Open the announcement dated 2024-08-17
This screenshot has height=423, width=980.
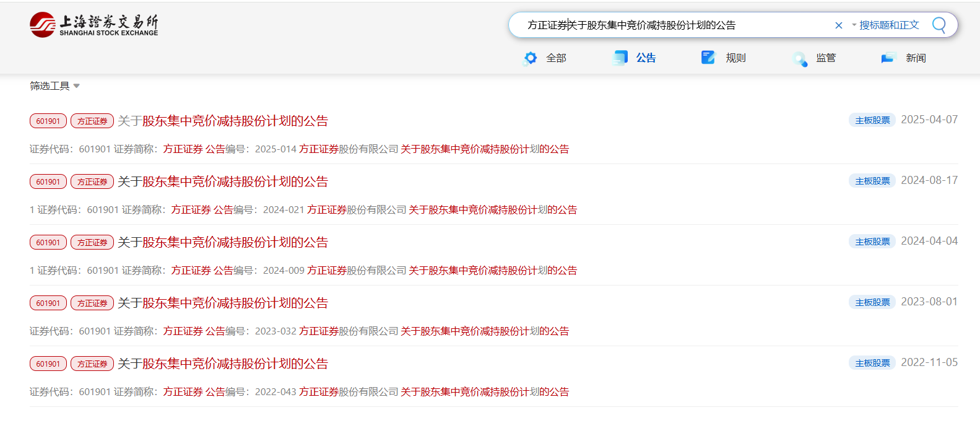pyautogui.click(x=223, y=181)
